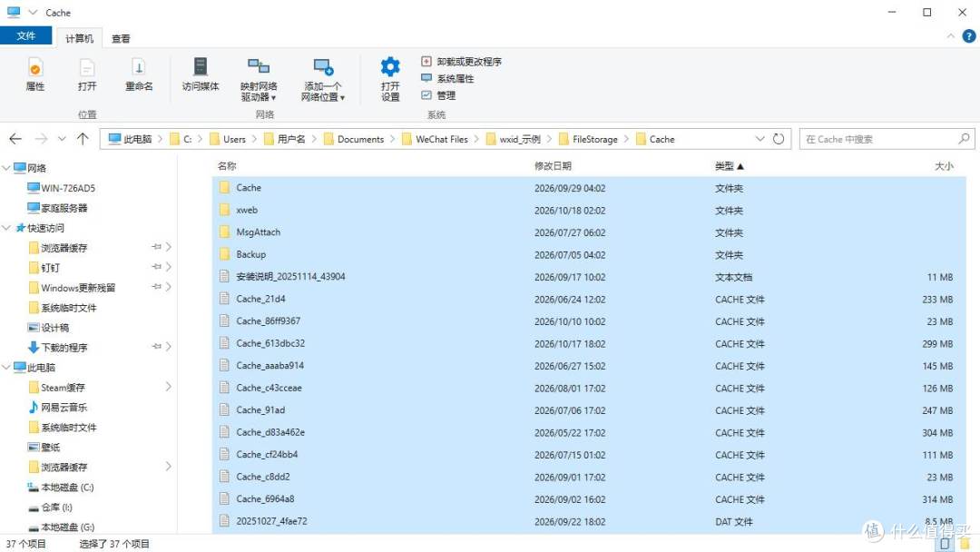Select the xweb folder row
This screenshot has width=980, height=552.
[x=589, y=210]
